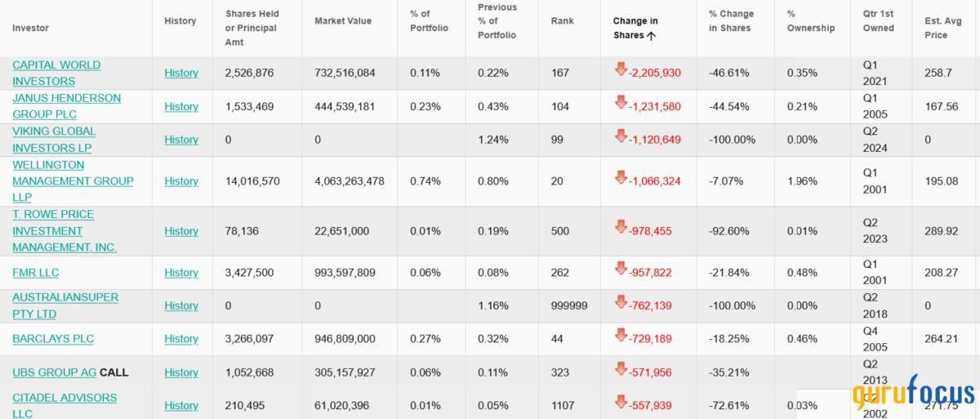Open T. Rowe Price Investment Management link
The width and height of the screenshot is (980, 419).
click(x=65, y=231)
